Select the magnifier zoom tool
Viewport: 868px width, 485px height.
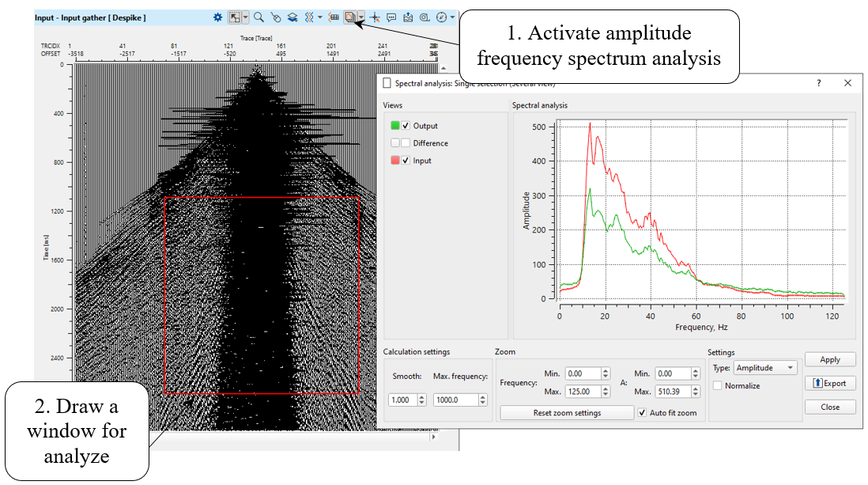(259, 17)
